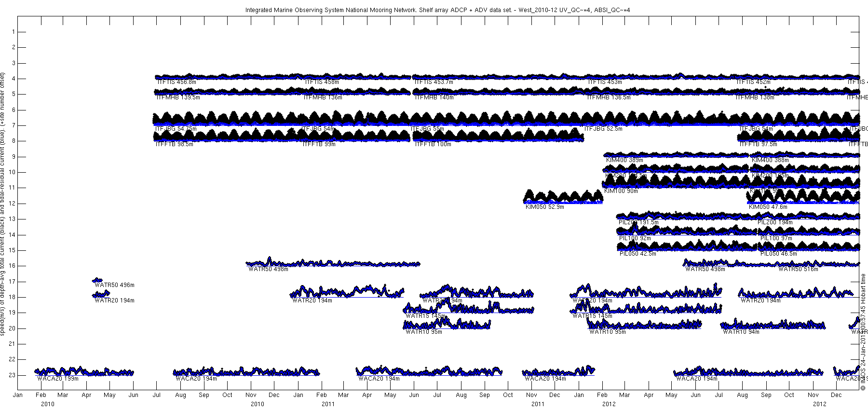
Task: Click y-axis tick label '17'
Action: [x=13, y=282]
